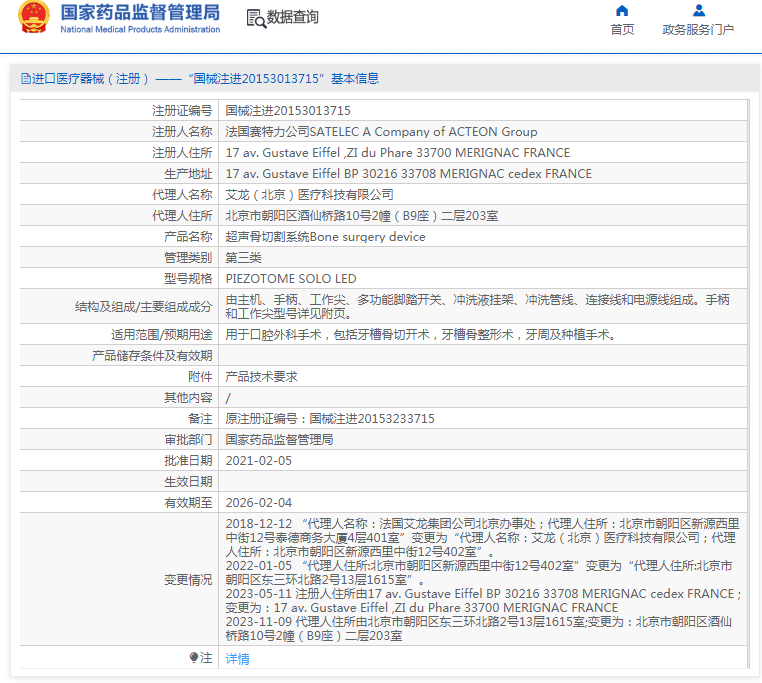The image size is (762, 683).
Task: Click the 产品名称 label
Action: coord(188,237)
